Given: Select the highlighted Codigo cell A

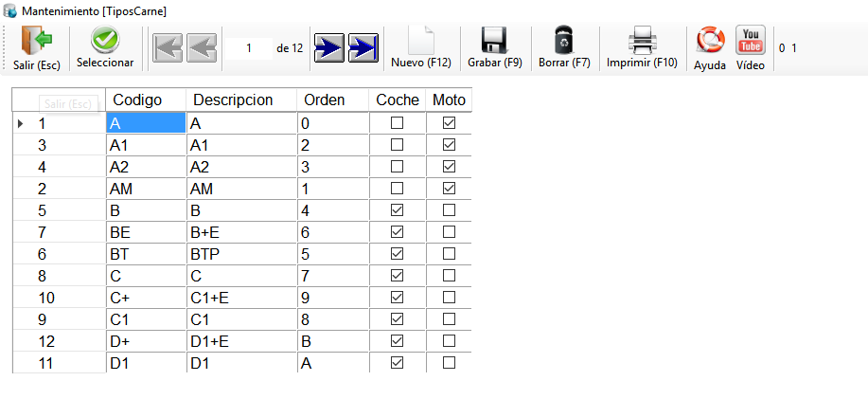Looking at the screenshot, I should (146, 123).
